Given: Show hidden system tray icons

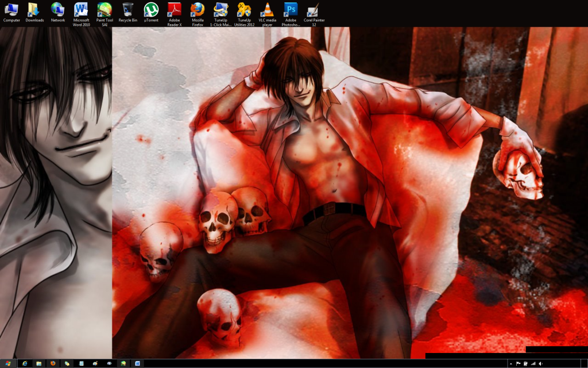Looking at the screenshot, I should 510,363.
